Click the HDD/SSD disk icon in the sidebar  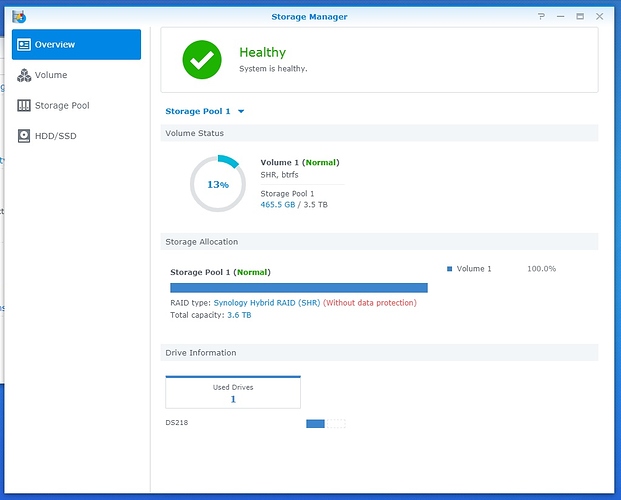(x=24, y=135)
